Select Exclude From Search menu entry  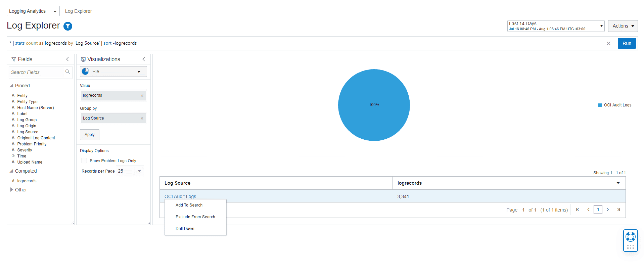pos(195,217)
